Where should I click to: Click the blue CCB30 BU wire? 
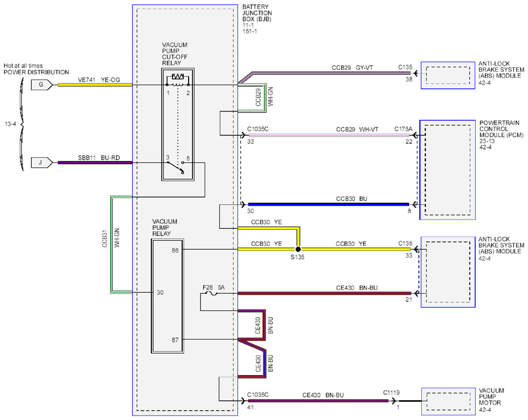pyautogui.click(x=329, y=204)
